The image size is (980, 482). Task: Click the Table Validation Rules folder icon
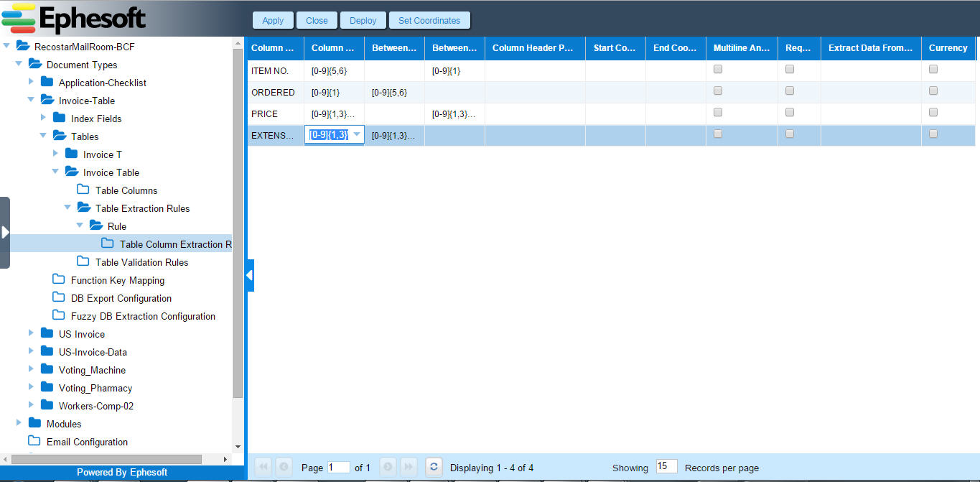83,262
